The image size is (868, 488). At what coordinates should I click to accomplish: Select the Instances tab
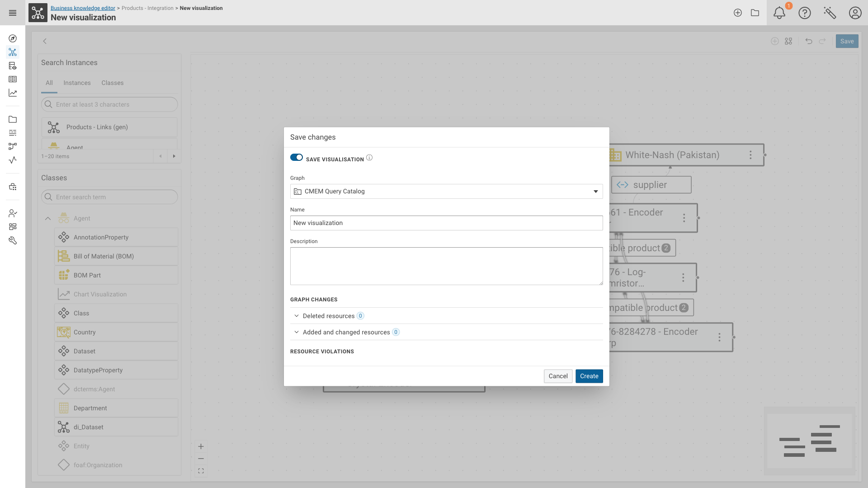(77, 83)
